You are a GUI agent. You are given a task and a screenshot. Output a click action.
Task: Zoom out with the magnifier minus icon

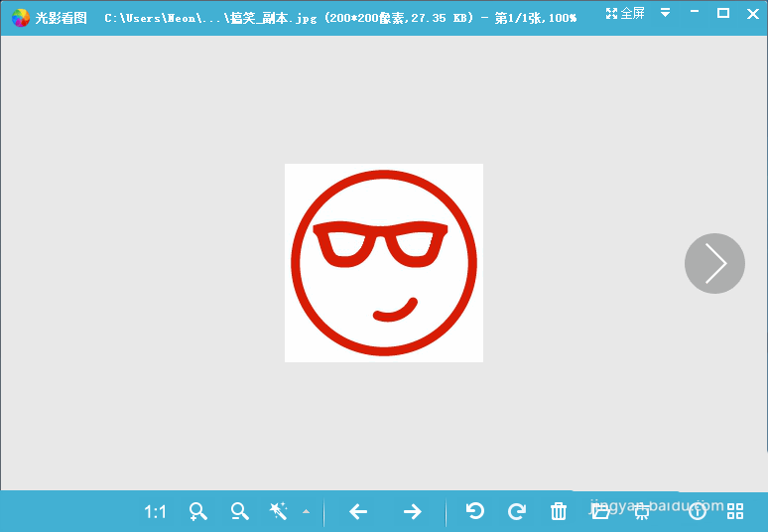(x=239, y=512)
